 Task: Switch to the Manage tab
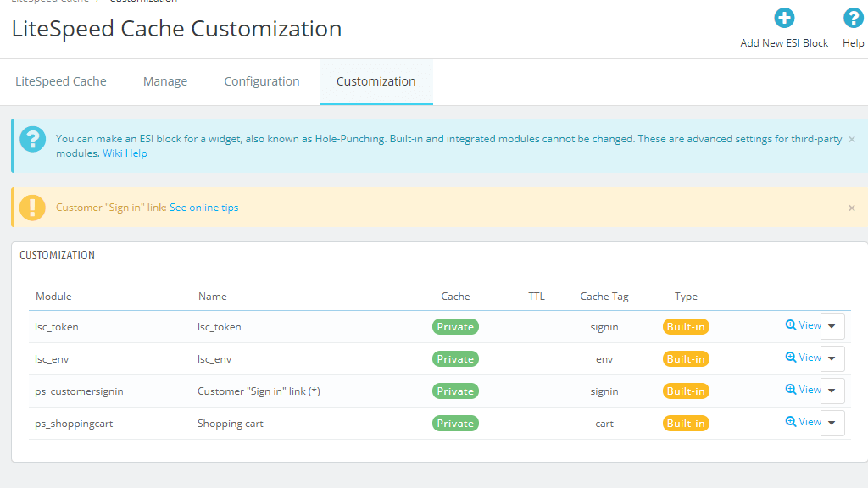pos(165,81)
